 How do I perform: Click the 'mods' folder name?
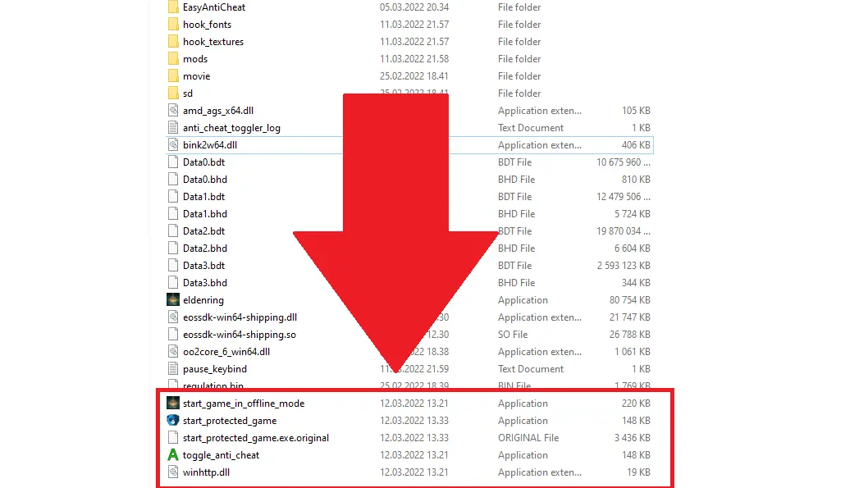[x=195, y=59]
